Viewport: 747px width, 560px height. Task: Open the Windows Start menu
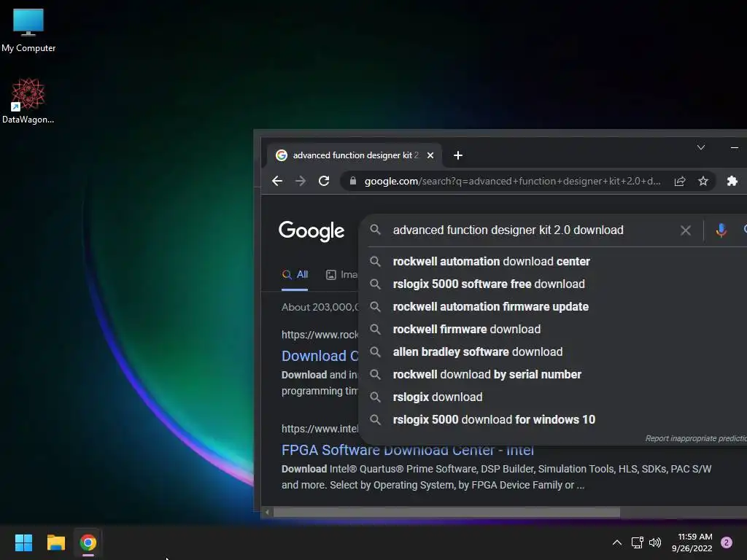tap(23, 542)
